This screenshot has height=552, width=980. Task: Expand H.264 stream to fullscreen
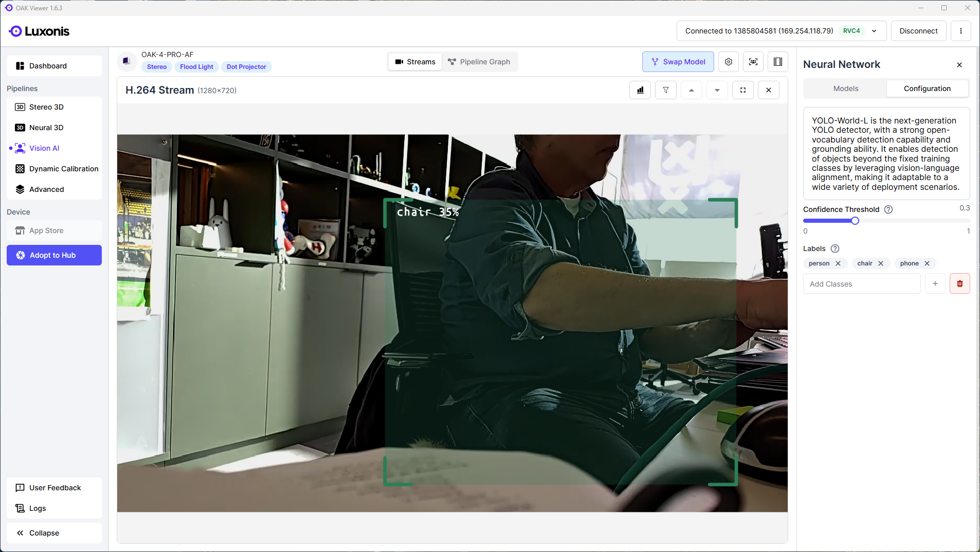pos(743,90)
